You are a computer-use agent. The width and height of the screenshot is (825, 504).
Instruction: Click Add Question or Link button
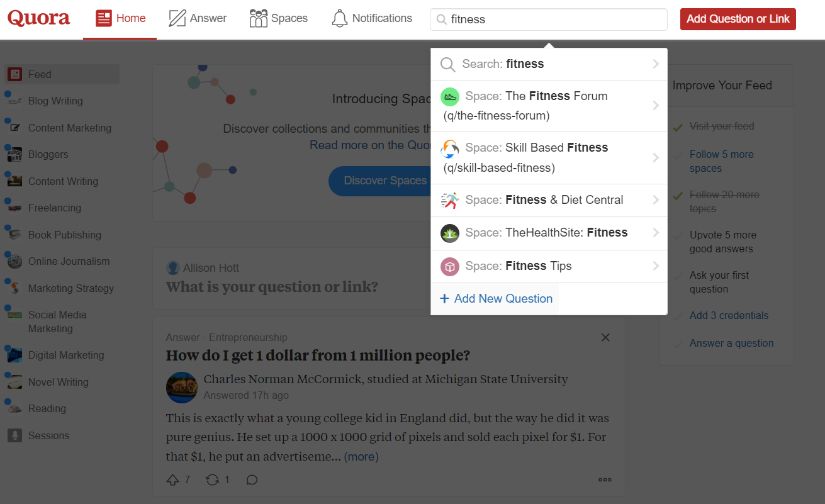(738, 19)
